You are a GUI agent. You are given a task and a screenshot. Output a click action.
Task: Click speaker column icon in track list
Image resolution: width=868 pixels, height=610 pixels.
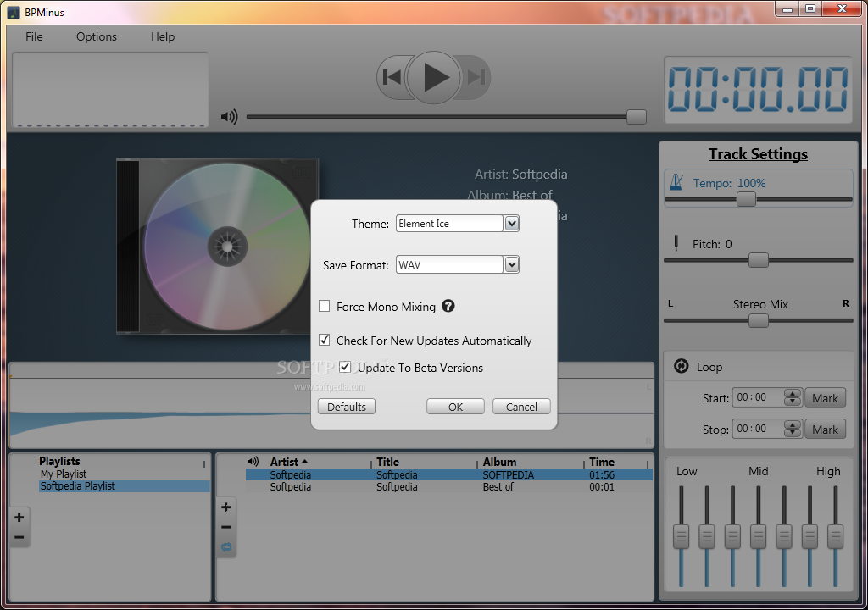pos(253,461)
